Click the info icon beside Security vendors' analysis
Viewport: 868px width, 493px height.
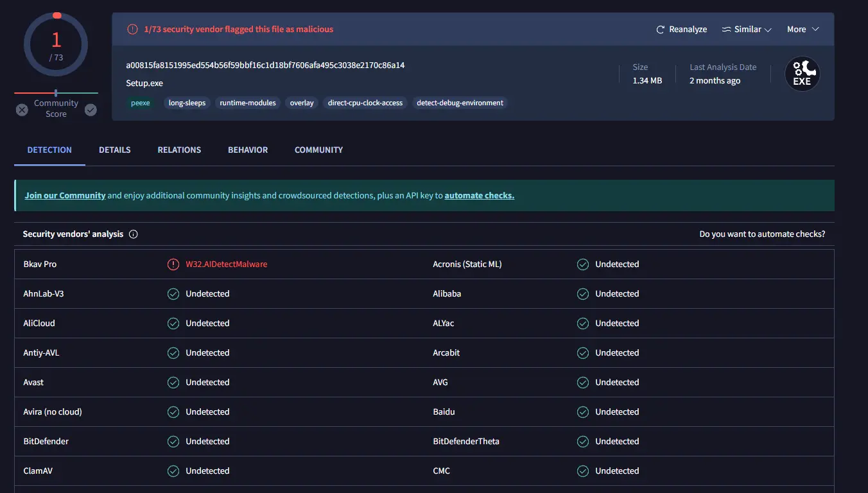(x=134, y=234)
